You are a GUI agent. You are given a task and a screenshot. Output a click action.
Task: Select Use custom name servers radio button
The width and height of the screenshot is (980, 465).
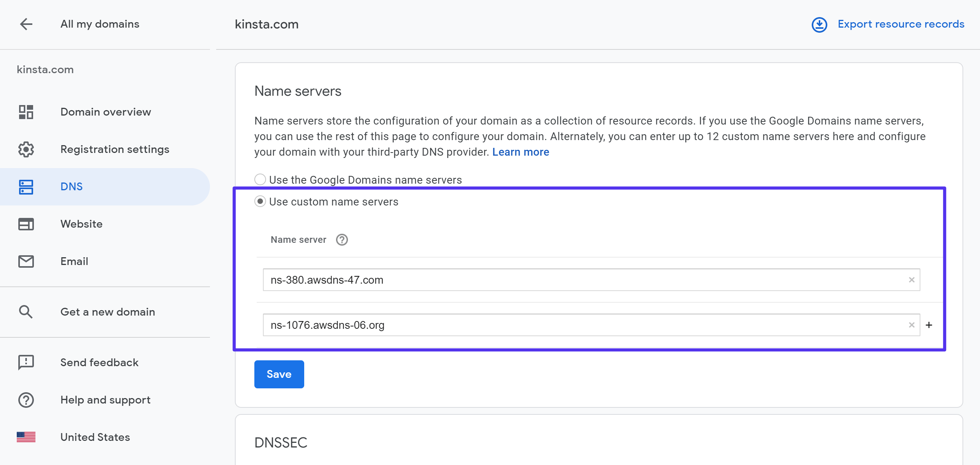pos(261,201)
